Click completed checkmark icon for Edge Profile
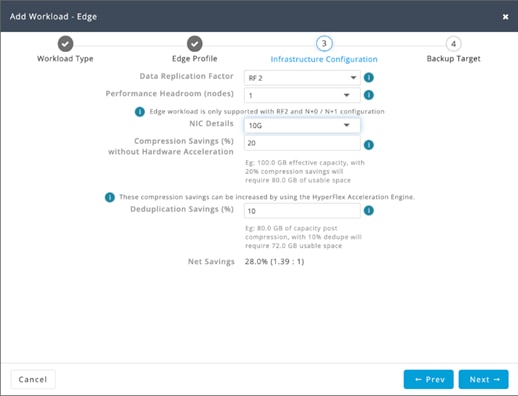518x396 pixels. pos(195,44)
